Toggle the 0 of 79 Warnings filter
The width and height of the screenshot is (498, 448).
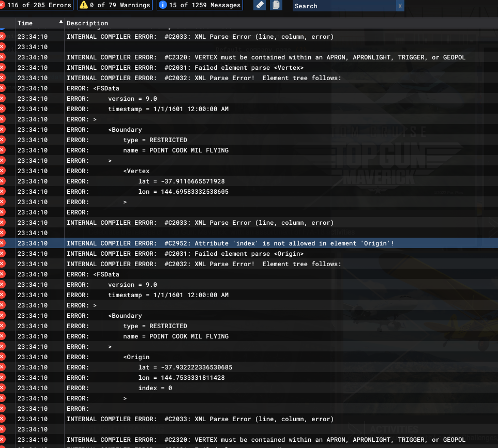(115, 5)
